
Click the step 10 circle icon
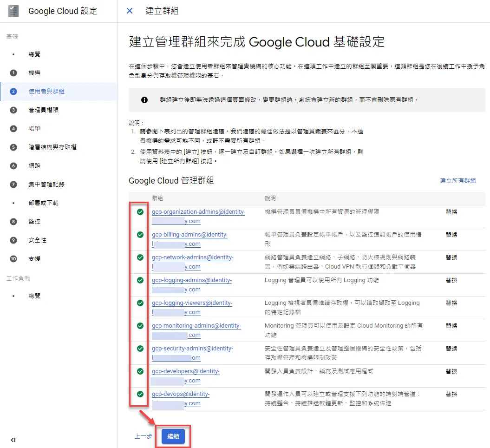(x=13, y=259)
